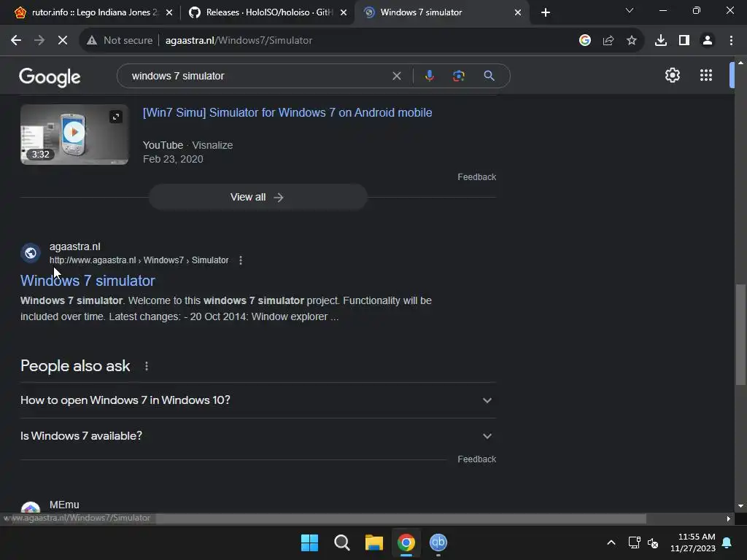Open the tab search dropdown
The image size is (747, 560).
630,10
